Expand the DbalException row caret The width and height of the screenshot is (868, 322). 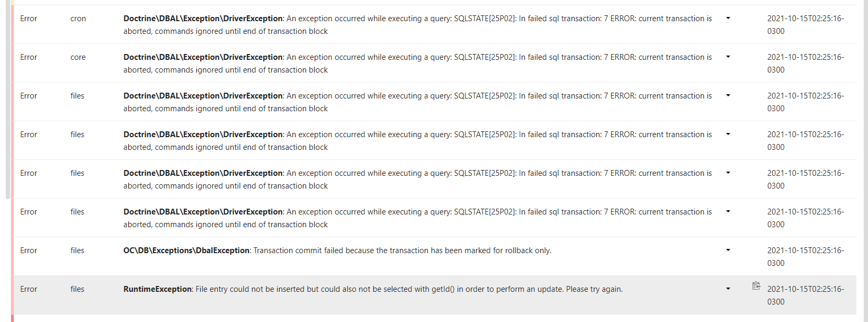[x=728, y=251]
